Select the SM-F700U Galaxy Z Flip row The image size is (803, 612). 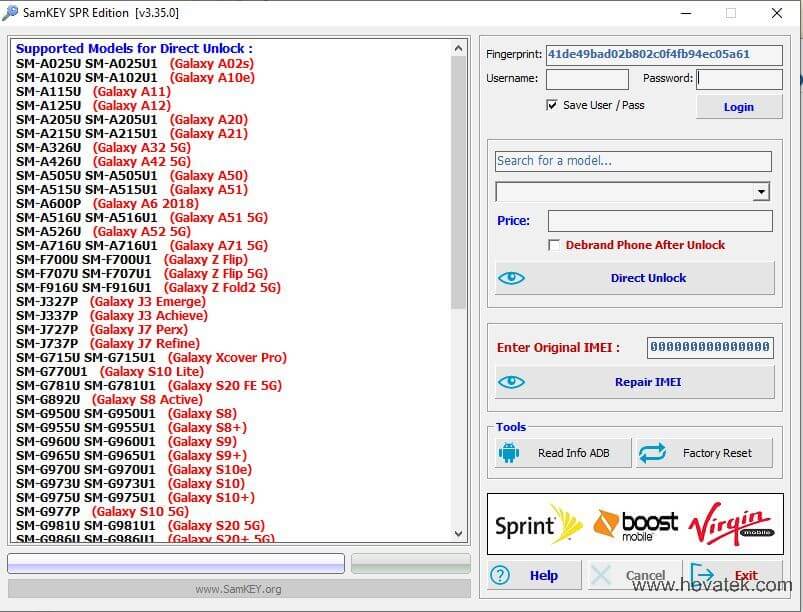132,259
